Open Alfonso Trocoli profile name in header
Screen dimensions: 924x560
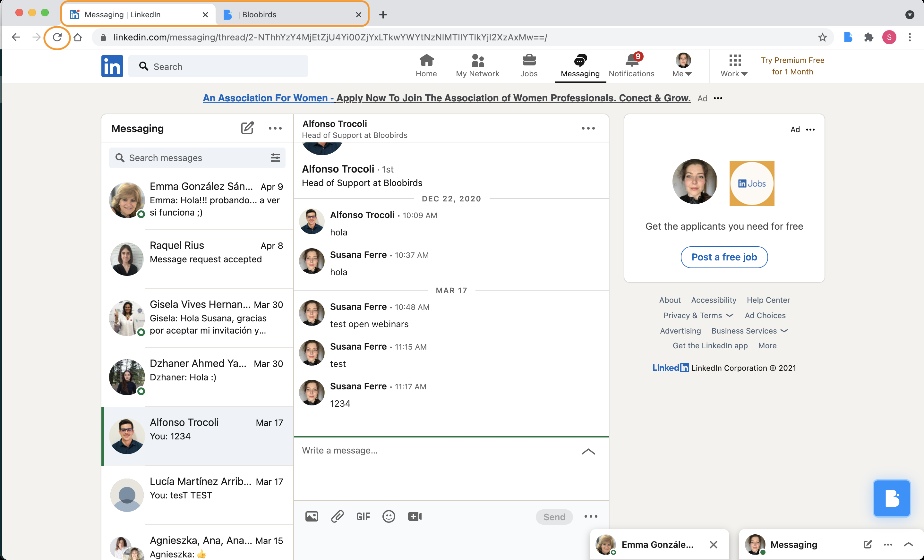(x=335, y=124)
